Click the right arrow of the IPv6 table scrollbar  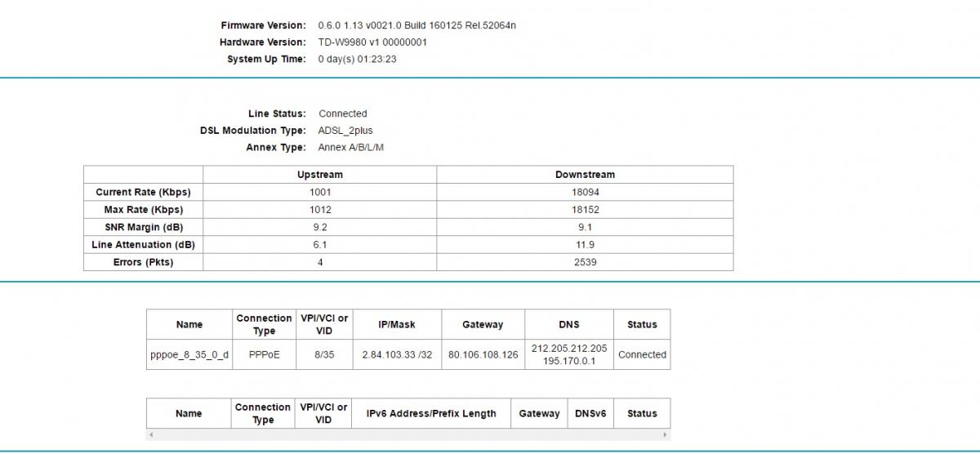[x=666, y=434]
